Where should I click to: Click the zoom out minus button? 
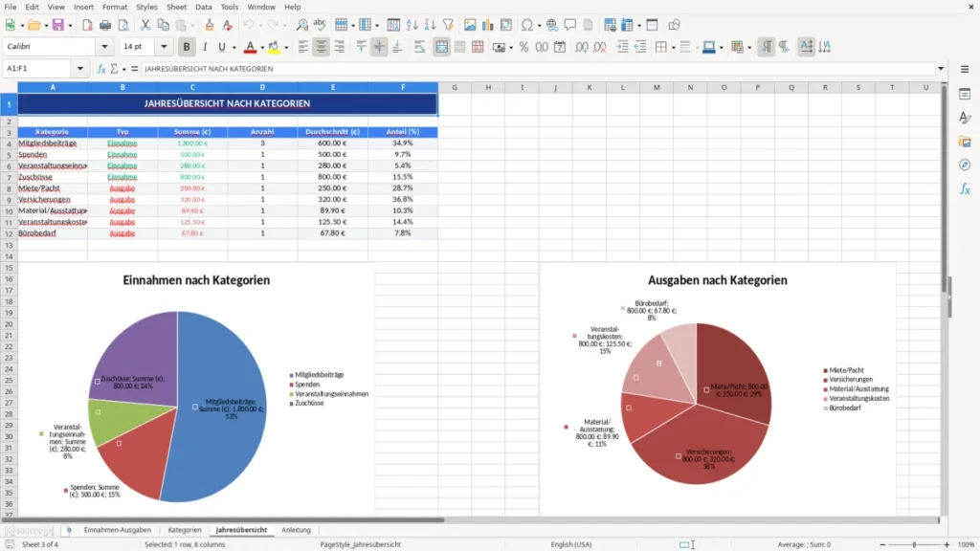click(882, 544)
